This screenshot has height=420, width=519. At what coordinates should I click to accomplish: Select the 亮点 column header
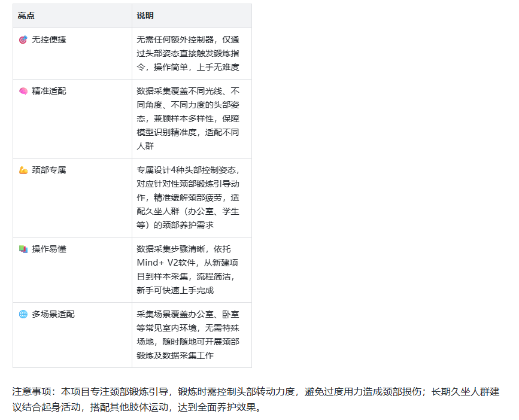click(26, 16)
